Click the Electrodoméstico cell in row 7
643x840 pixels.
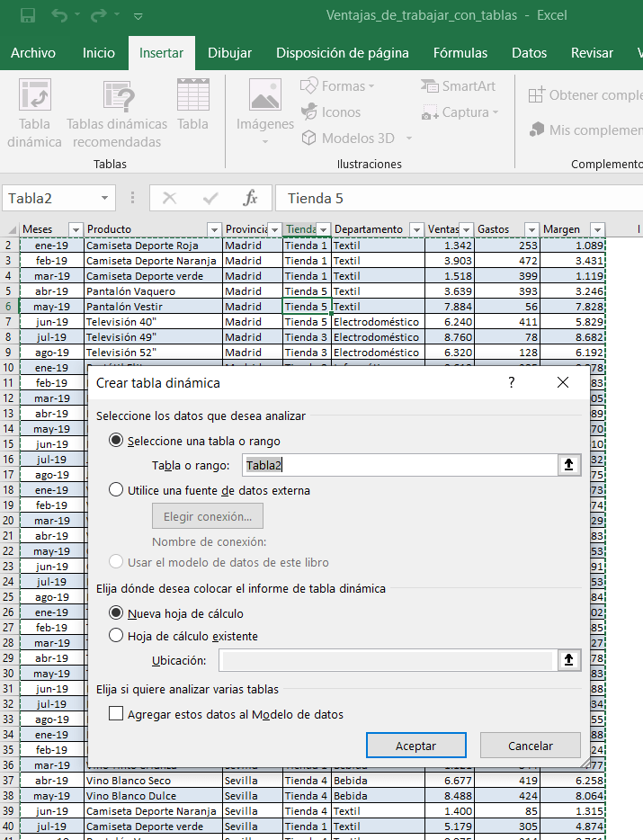coord(379,321)
